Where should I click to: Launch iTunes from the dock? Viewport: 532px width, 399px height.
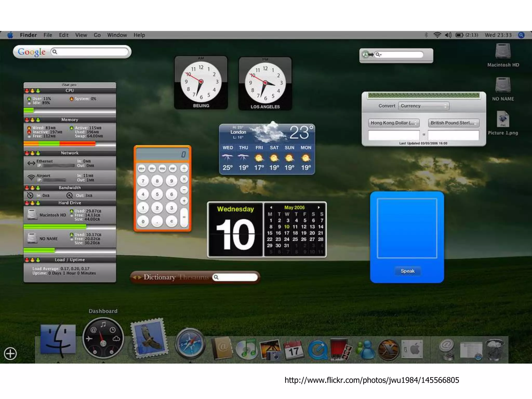pos(247,349)
